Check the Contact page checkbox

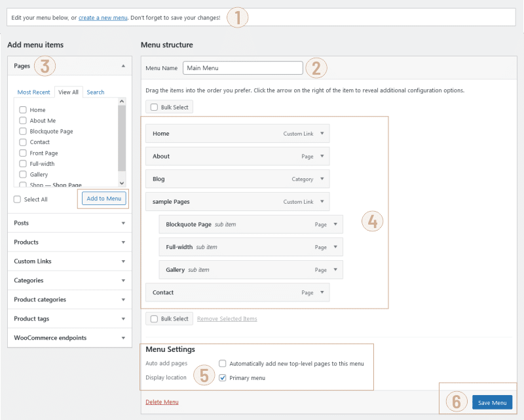[23, 142]
